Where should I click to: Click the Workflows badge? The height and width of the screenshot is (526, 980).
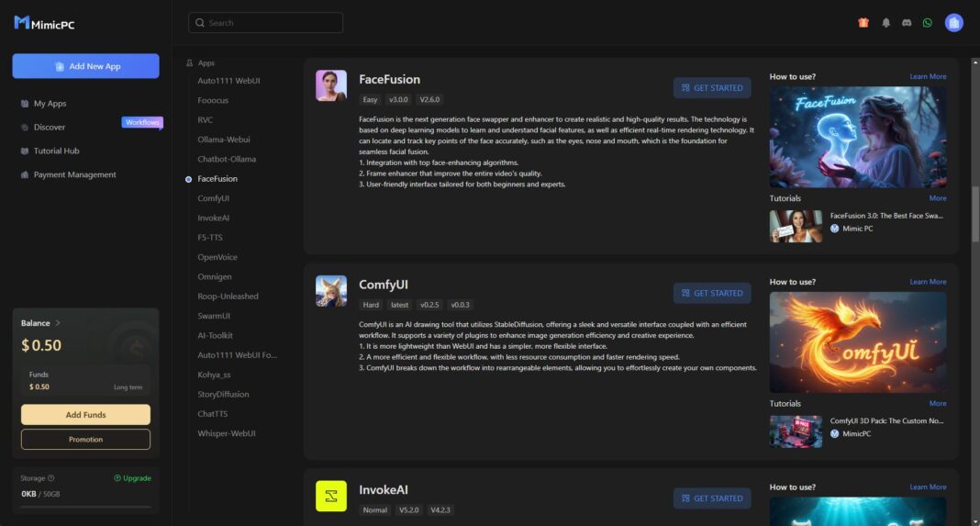[x=142, y=123]
